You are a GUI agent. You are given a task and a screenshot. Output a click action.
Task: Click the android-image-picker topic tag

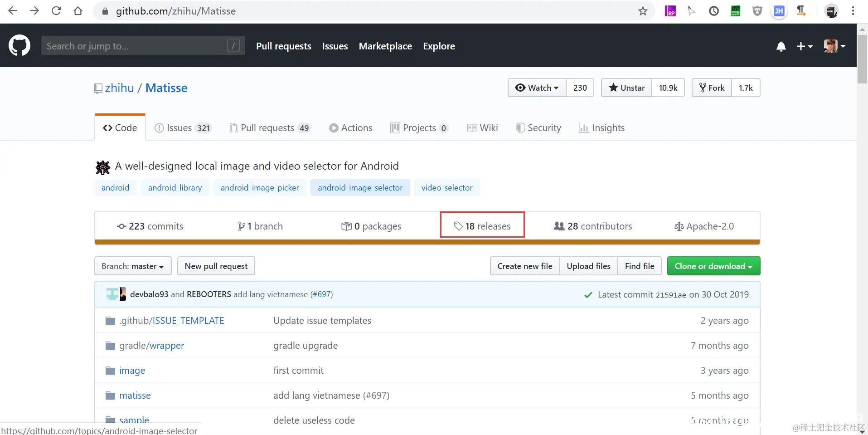[x=260, y=188]
